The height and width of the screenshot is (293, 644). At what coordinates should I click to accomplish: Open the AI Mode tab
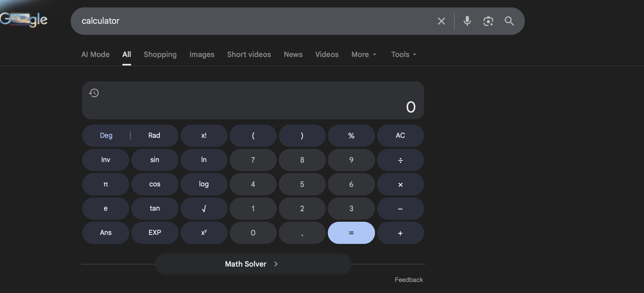click(x=95, y=54)
